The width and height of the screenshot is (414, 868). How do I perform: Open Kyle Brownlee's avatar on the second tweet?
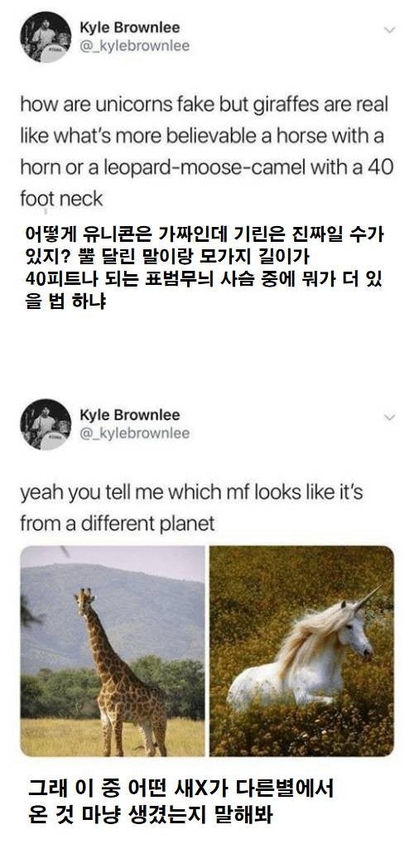(x=46, y=424)
